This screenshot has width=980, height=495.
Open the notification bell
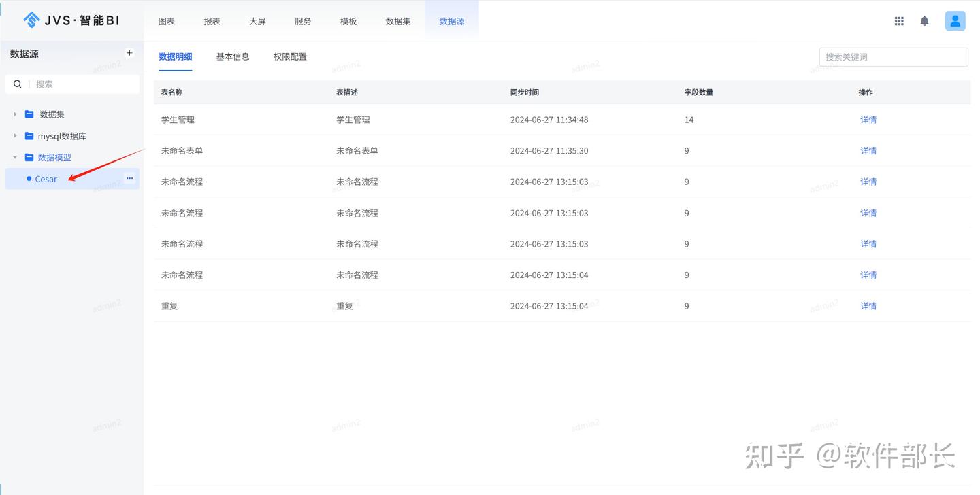coord(924,21)
